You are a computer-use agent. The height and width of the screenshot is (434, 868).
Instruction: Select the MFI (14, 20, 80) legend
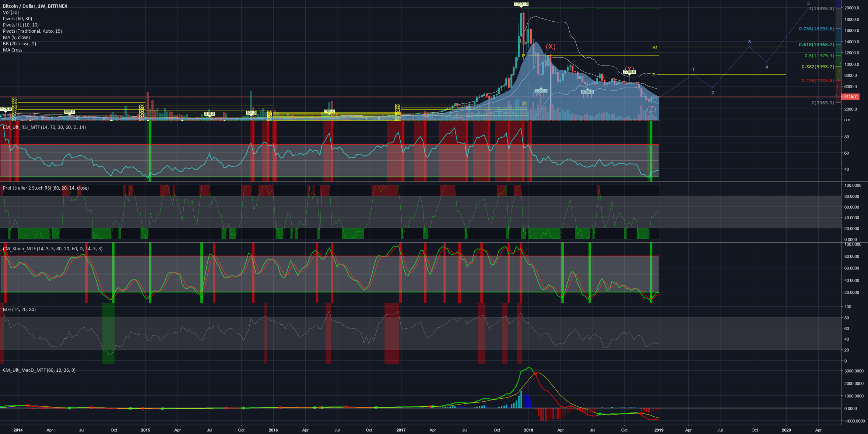pyautogui.click(x=19, y=310)
